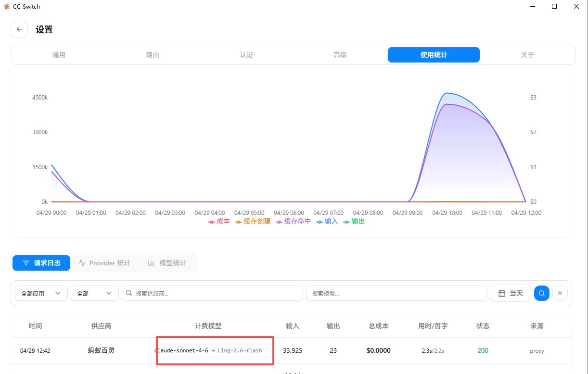Click the 供应商 column header
This screenshot has height=374, width=588.
click(x=101, y=326)
